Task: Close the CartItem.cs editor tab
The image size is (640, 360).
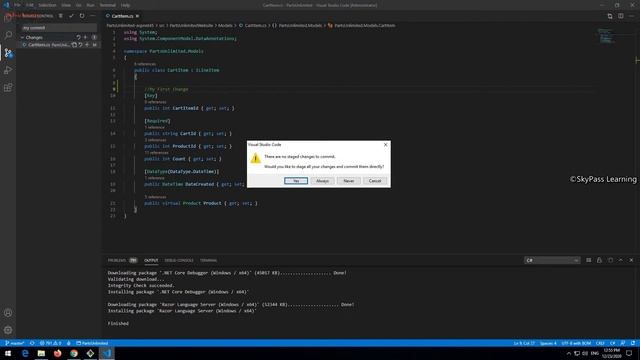Action: (x=138, y=16)
